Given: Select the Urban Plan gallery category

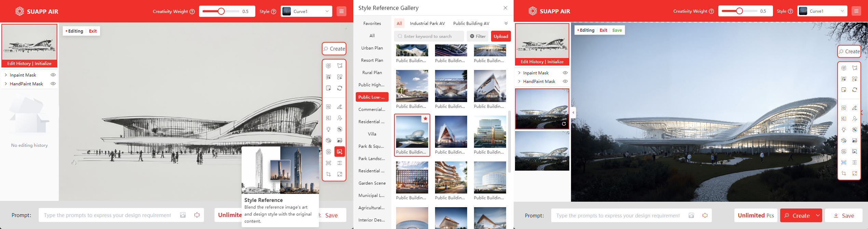Looking at the screenshot, I should tap(372, 48).
